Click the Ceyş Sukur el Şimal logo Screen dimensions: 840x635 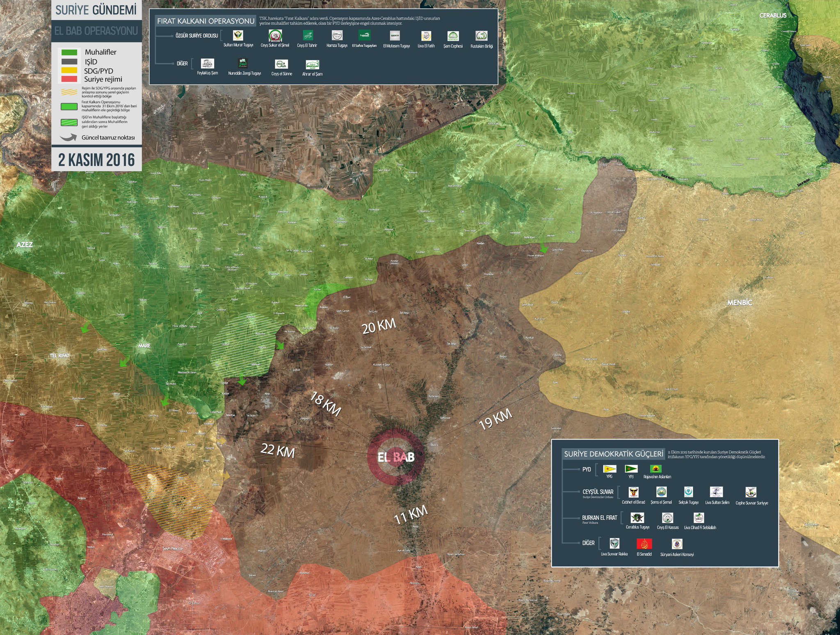tap(275, 35)
